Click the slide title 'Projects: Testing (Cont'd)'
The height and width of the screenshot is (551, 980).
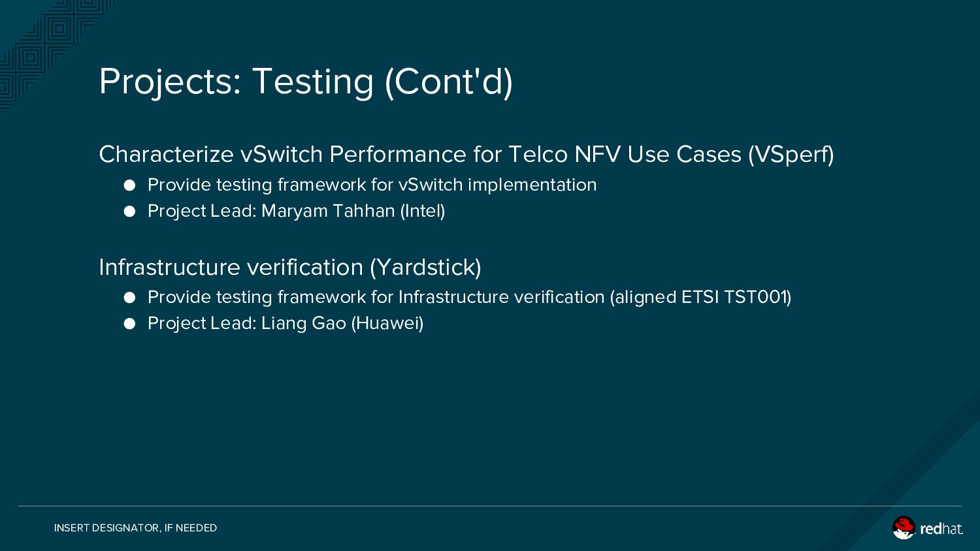point(306,82)
